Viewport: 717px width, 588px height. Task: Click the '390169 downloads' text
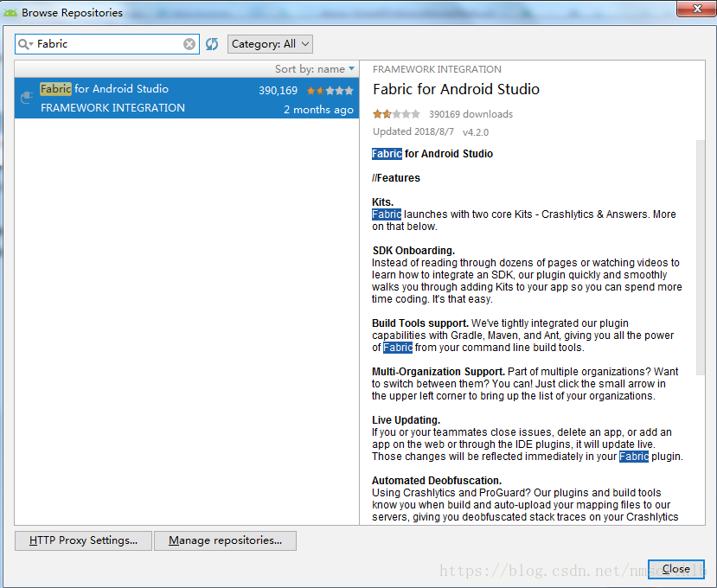[471, 114]
